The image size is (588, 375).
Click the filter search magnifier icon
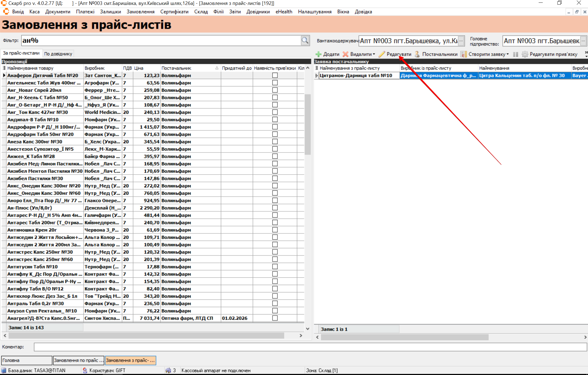point(305,41)
